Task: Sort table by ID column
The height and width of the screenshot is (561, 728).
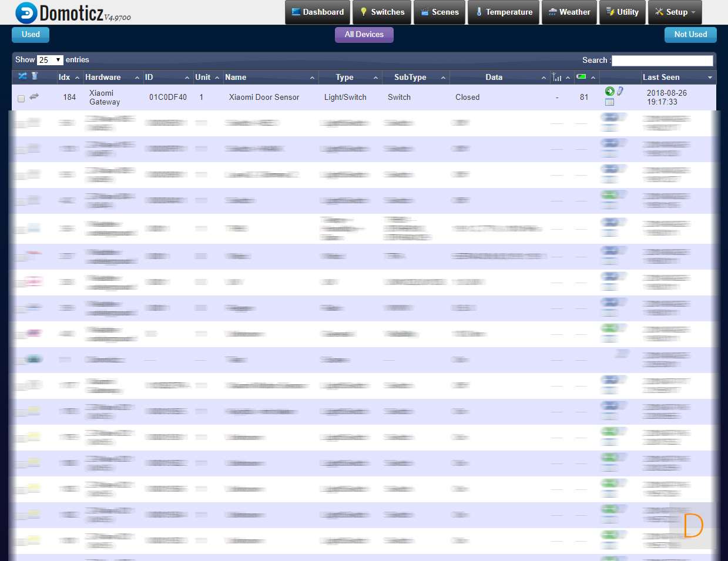Action: (x=167, y=77)
